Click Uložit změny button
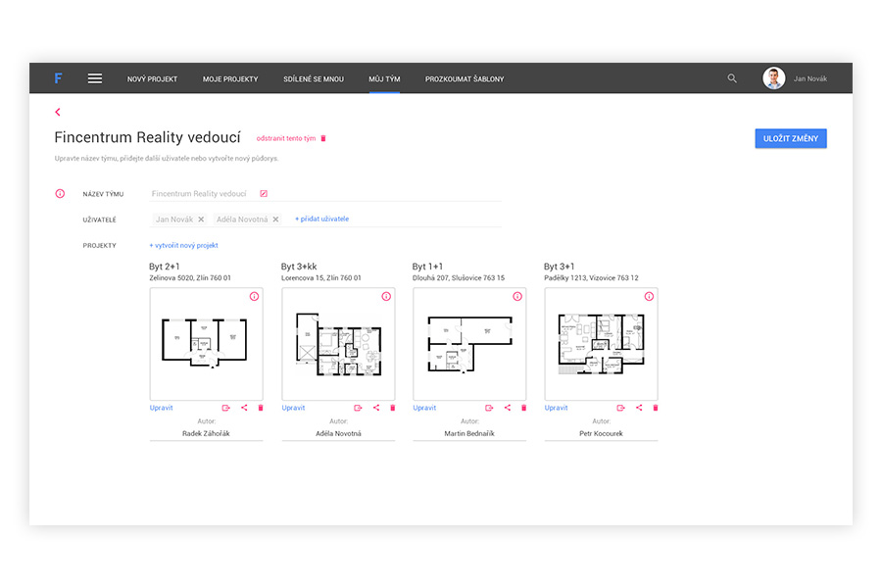This screenshot has height=588, width=882. click(791, 138)
